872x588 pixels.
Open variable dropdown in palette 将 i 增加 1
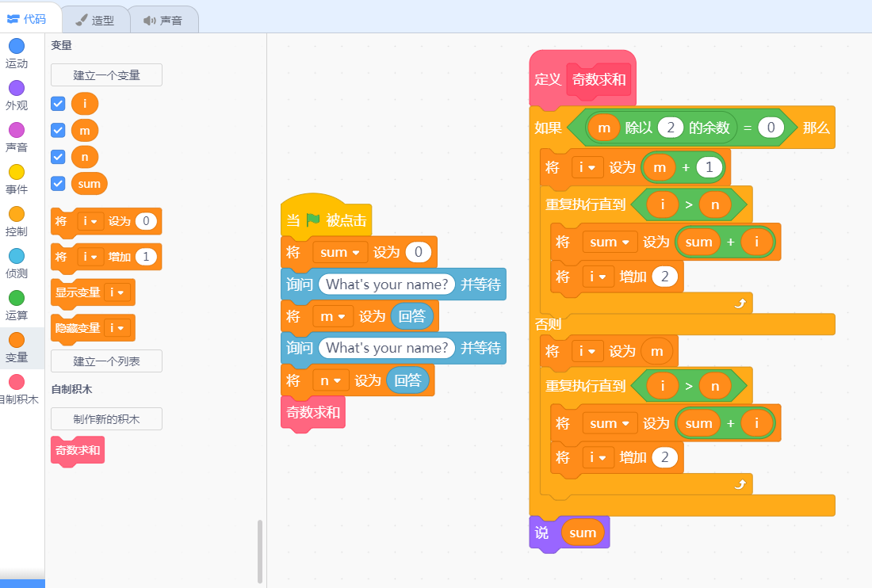(x=90, y=257)
